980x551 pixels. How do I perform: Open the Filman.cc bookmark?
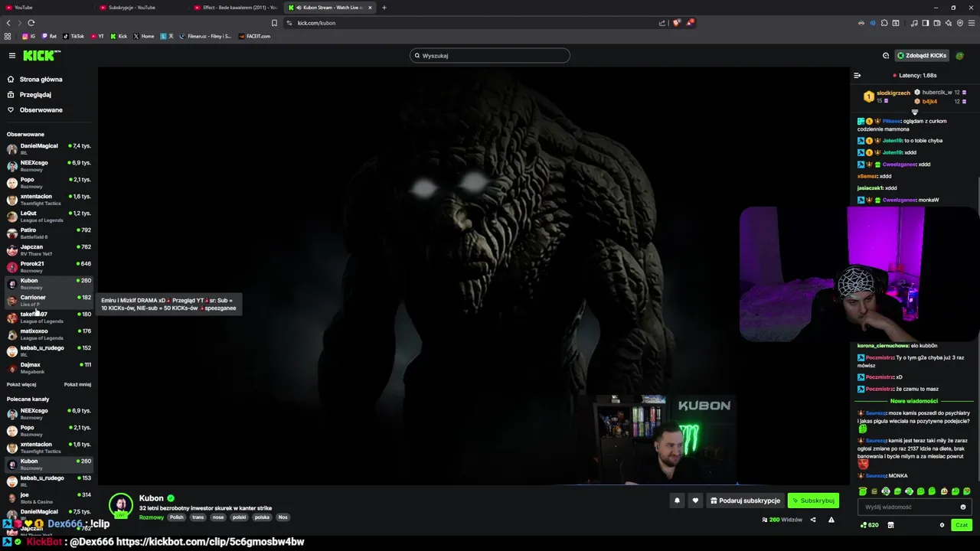(205, 36)
